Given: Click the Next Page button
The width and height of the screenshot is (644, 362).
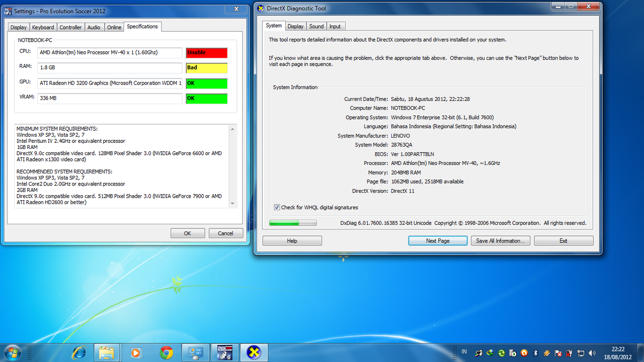Looking at the screenshot, I should (x=438, y=241).
